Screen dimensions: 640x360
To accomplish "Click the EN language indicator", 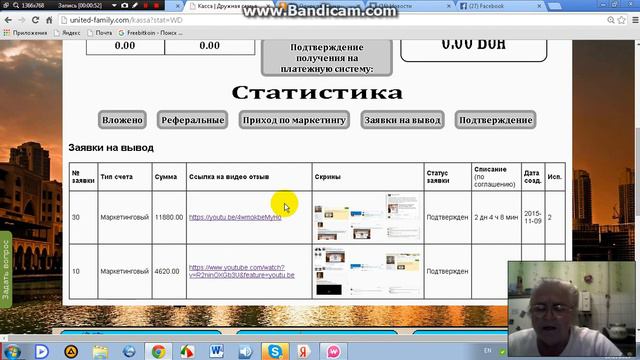I will [487, 351].
